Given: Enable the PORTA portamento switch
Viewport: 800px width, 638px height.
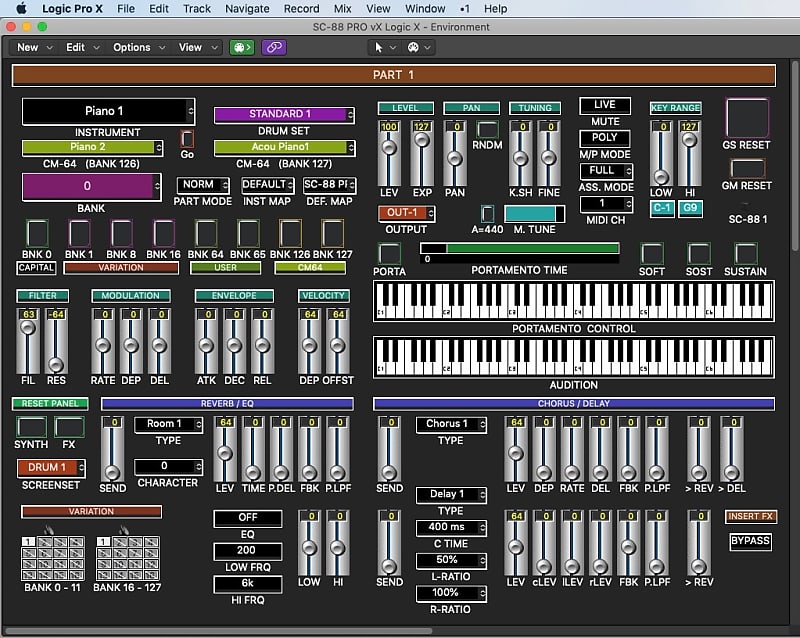Looking at the screenshot, I should (389, 254).
